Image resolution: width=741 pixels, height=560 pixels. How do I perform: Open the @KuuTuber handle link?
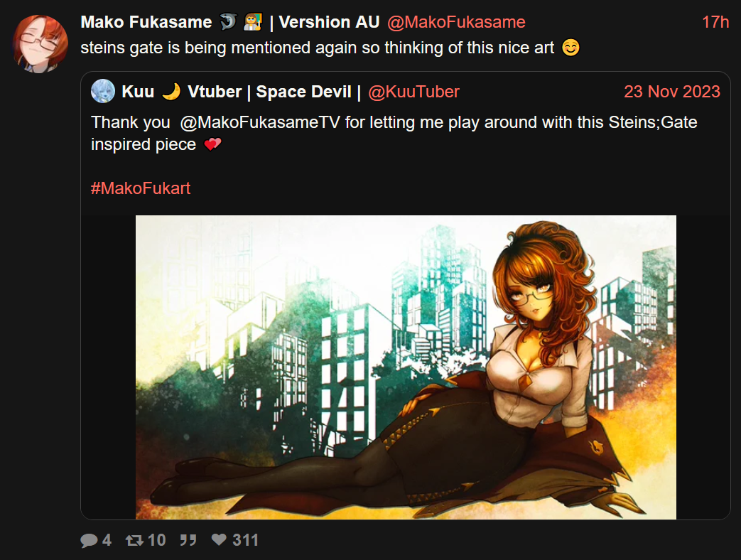[x=413, y=92]
